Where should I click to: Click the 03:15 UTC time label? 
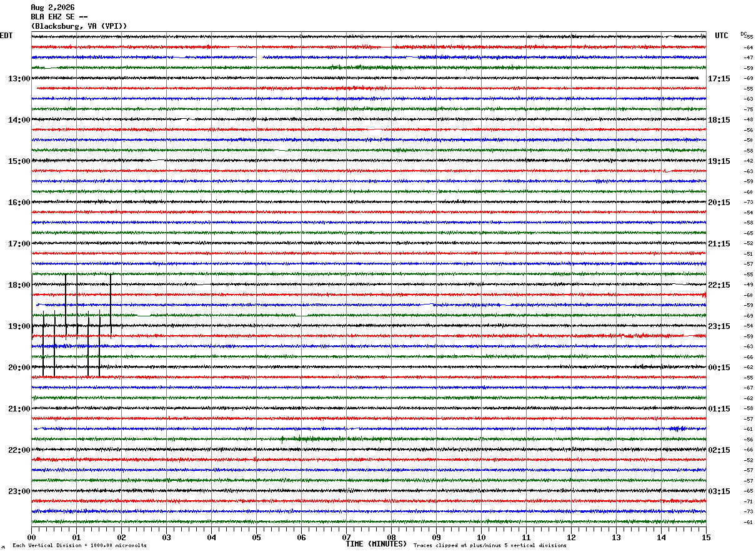[719, 491]
